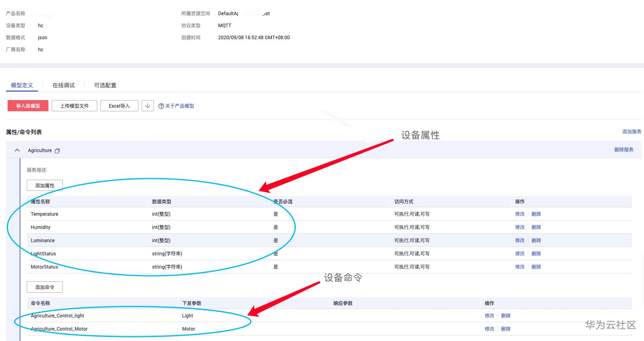Click the 数据类型 column header
The height and width of the screenshot is (341, 644).
[162, 202]
